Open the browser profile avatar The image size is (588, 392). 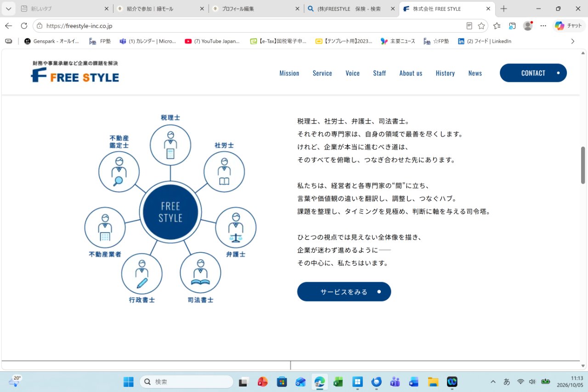tap(528, 26)
